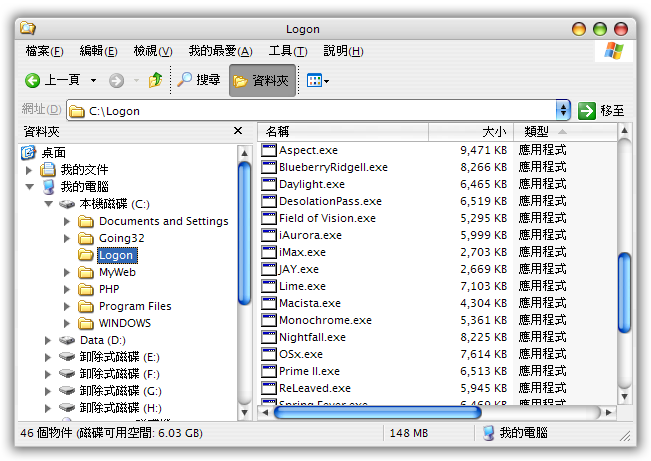
Task: Click the Lime.exe file icon
Action: (x=269, y=286)
